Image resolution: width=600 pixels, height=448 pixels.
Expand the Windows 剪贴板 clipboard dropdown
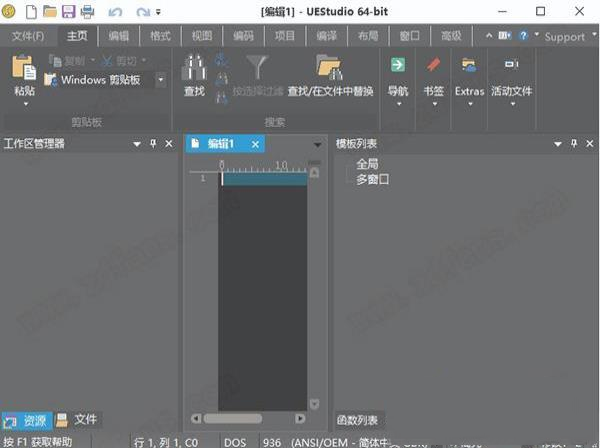[x=161, y=79]
